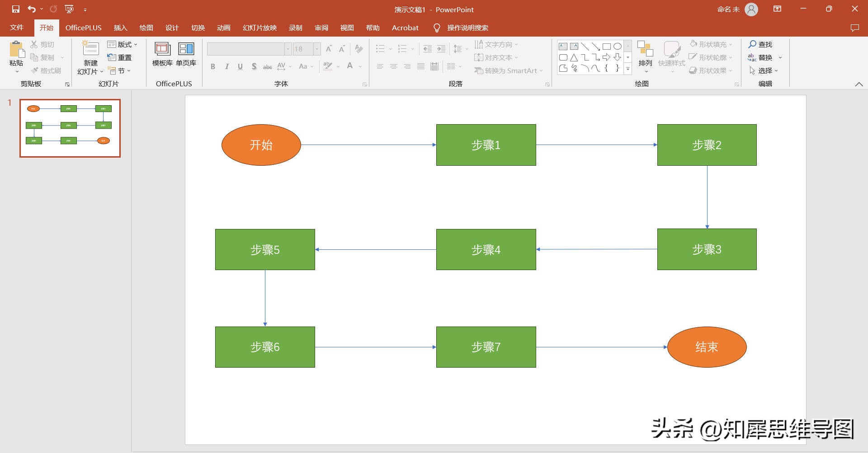The image size is (868, 453).
Task: Click the font color A button
Action: pyautogui.click(x=350, y=66)
